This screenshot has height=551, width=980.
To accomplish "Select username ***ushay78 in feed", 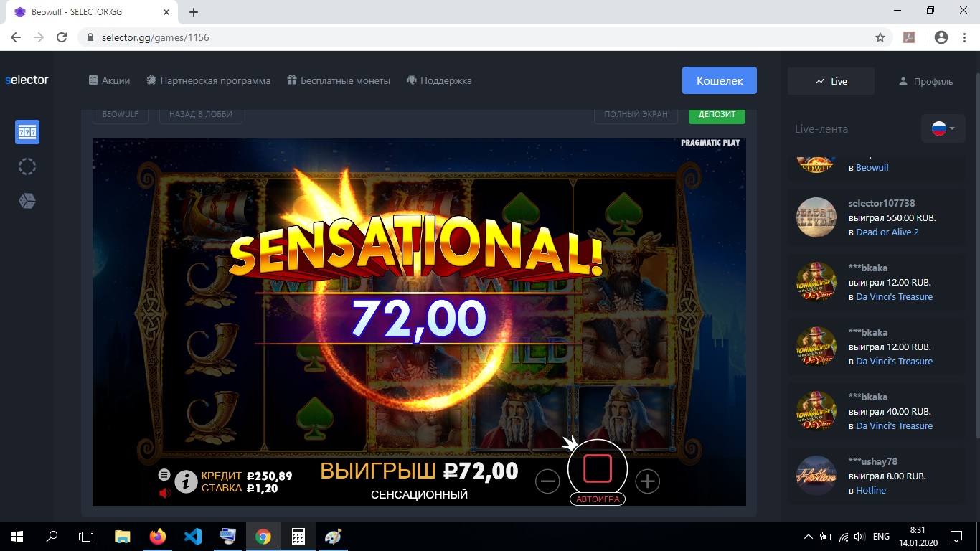I will tap(873, 461).
